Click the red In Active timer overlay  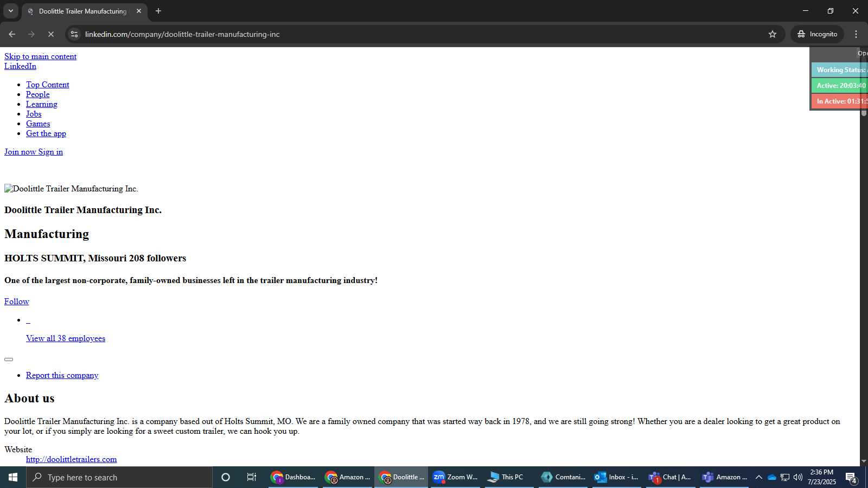tap(840, 101)
